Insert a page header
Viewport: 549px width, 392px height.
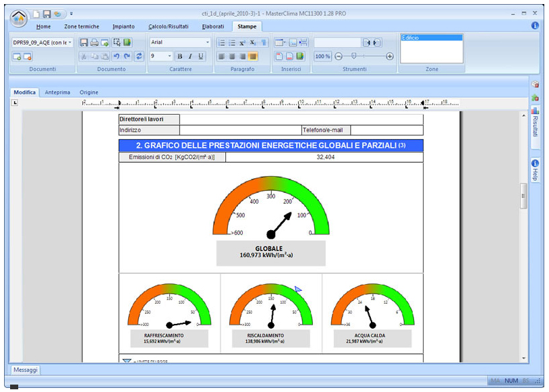point(279,56)
